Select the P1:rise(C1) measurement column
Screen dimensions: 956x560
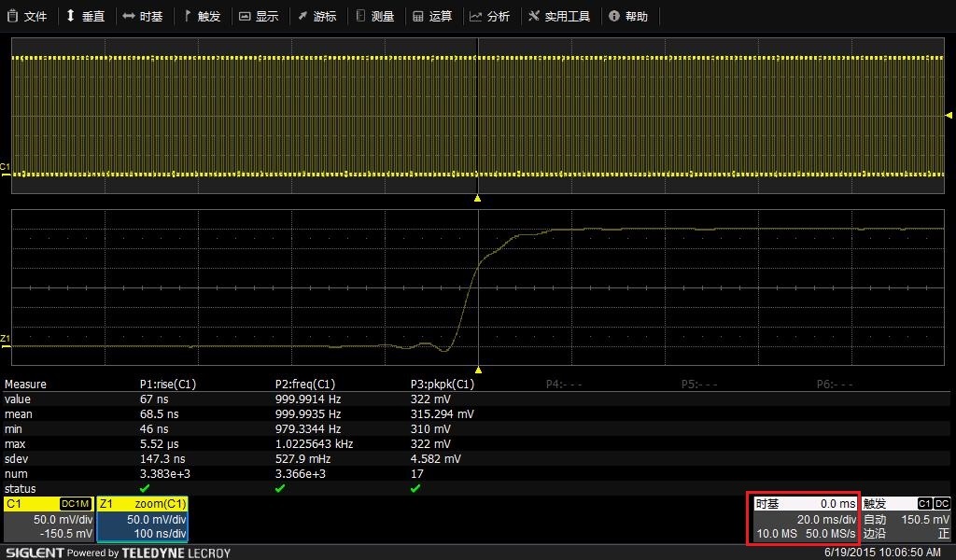[168, 385]
